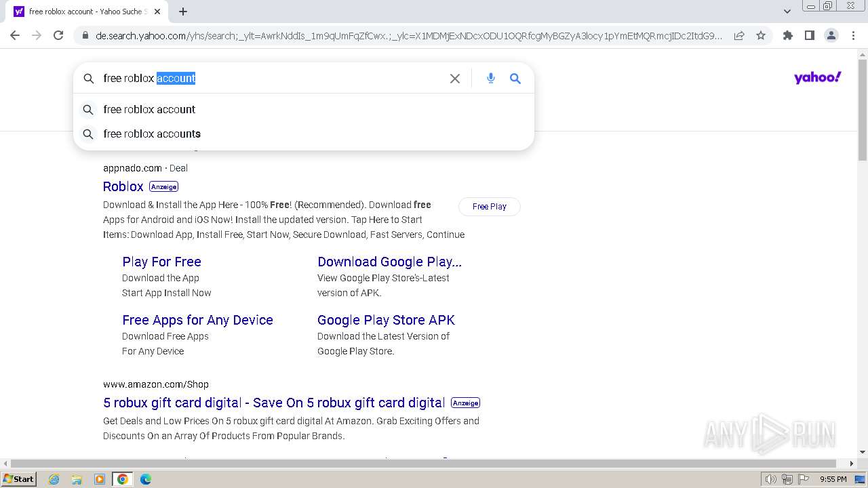
Task: Open 'Free Apps for Any Device' link
Action: 197,320
